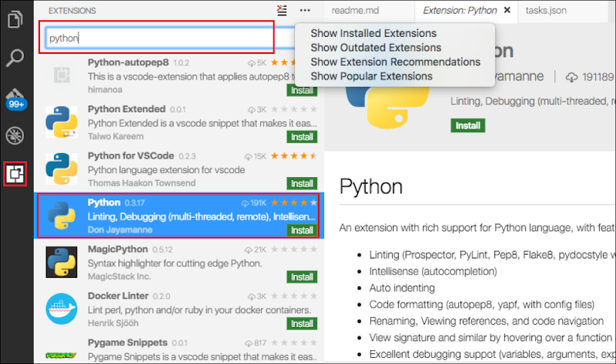Image resolution: width=616 pixels, height=364 pixels.
Task: Open the Python for VSCode extension title
Action: pos(131,156)
